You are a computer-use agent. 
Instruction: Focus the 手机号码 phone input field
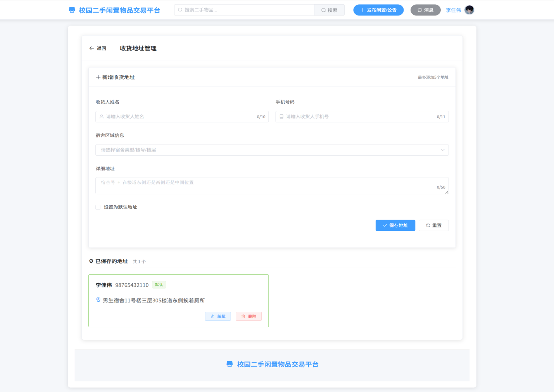362,117
